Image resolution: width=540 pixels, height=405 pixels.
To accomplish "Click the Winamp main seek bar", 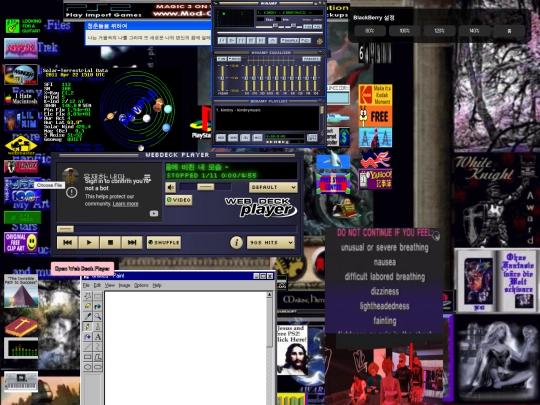I will coord(269,33).
